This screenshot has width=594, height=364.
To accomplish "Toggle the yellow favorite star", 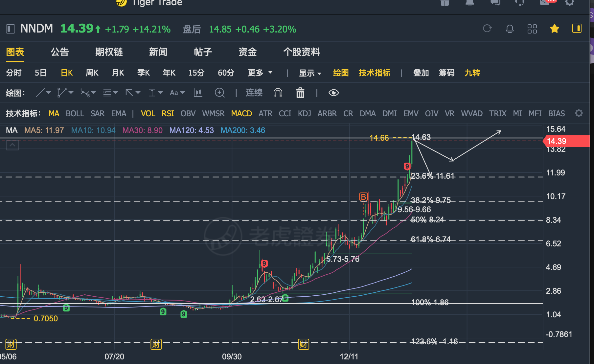I will pos(555,29).
